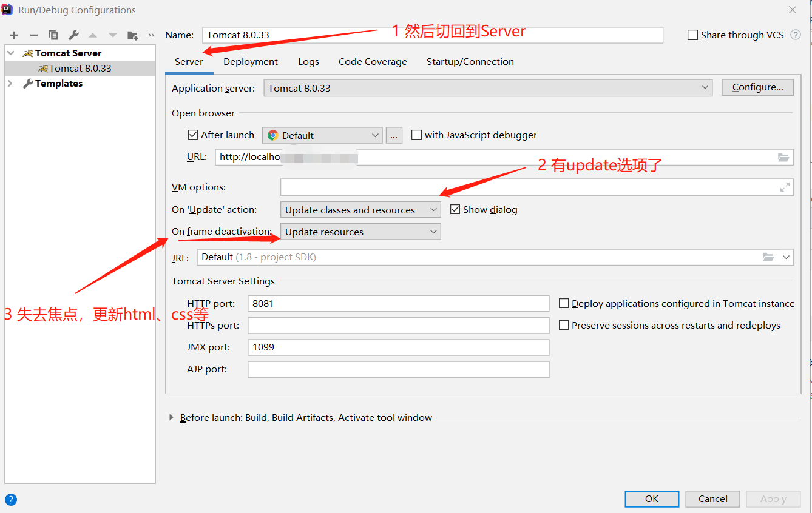The width and height of the screenshot is (812, 513).
Task: Click AJP port input field
Action: [x=399, y=369]
